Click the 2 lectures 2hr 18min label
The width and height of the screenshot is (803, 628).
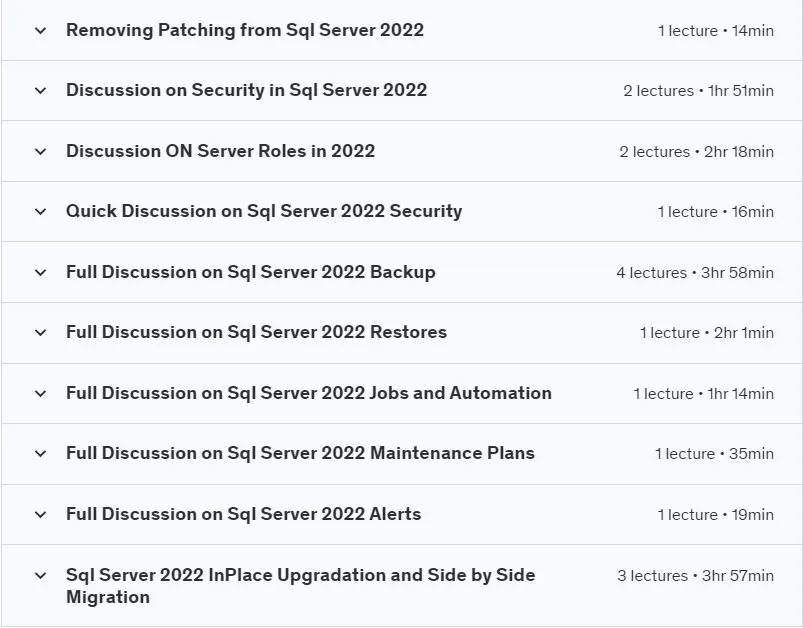[x=696, y=152]
